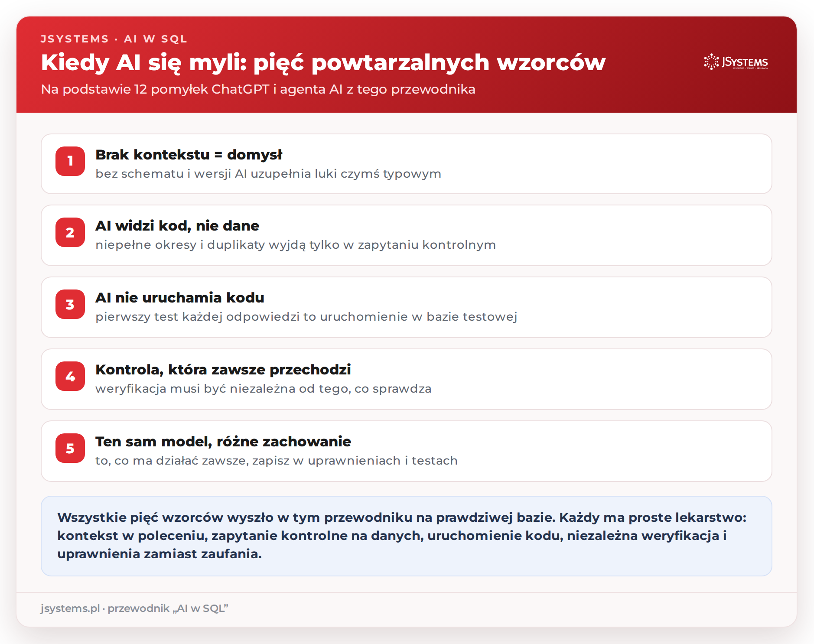Click the overline "JSYSTEMS · AI W SQL"
Image resolution: width=814 pixels, height=644 pixels.
click(x=114, y=39)
